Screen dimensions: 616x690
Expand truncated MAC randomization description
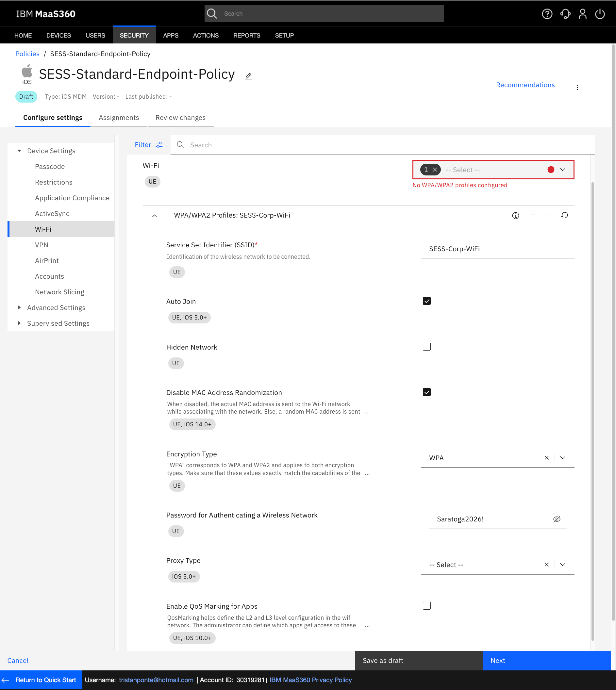[x=367, y=412]
